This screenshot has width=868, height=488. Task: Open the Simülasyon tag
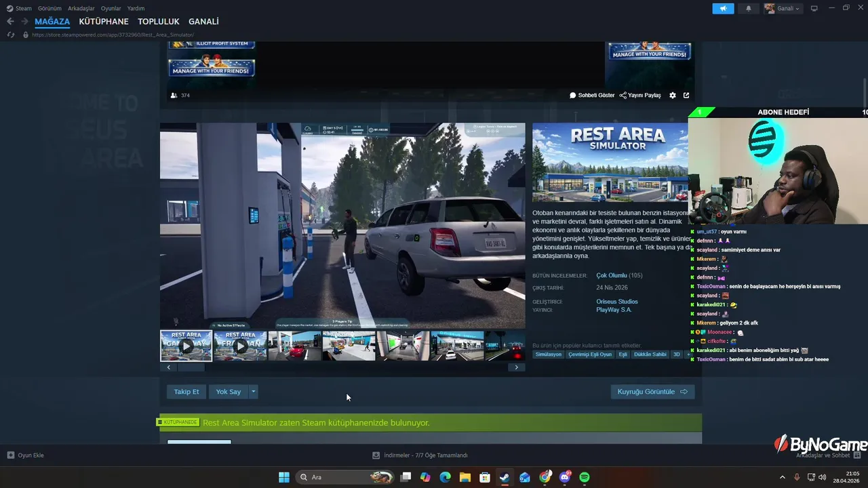[549, 354]
